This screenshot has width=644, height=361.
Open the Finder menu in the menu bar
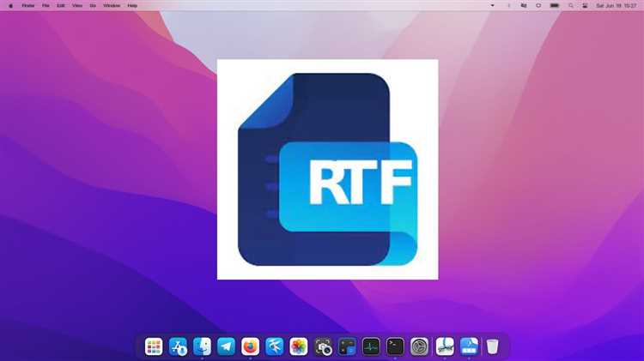28,6
